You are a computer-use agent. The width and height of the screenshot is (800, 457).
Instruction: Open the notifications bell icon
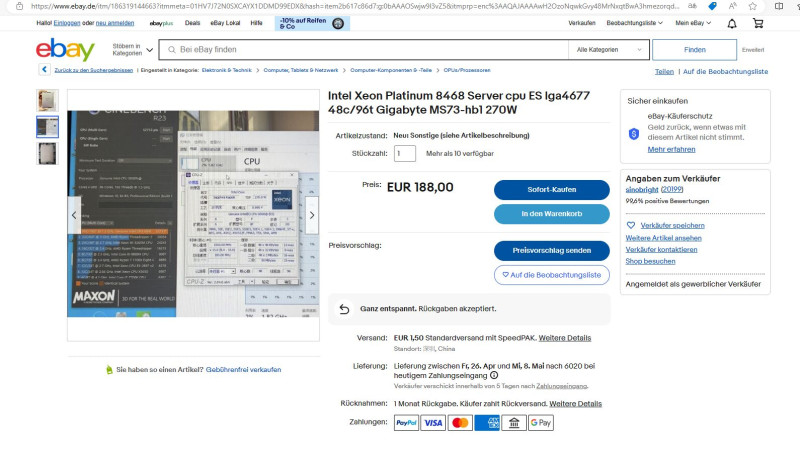click(x=732, y=23)
